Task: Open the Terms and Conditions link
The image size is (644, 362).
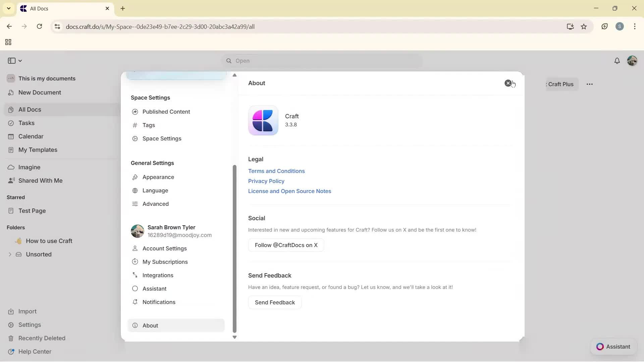Action: [x=276, y=171]
